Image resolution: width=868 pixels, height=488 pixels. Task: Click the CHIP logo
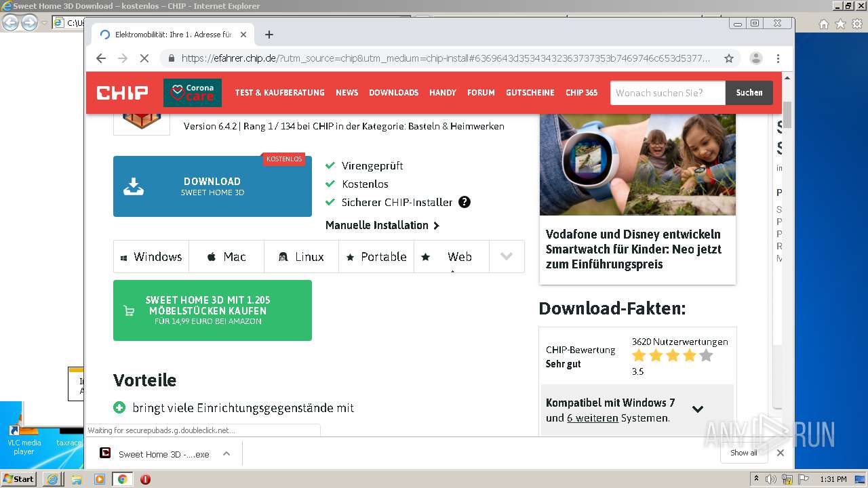point(122,93)
